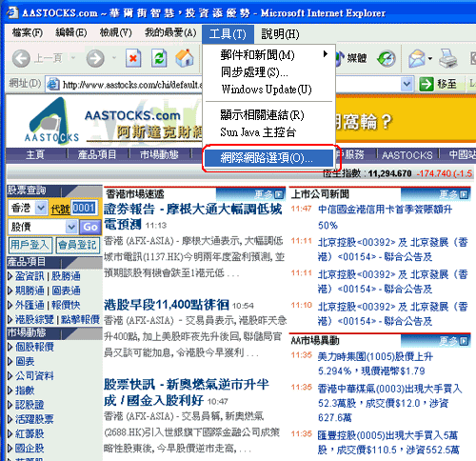Expand the address bar URL dropdown
476x461 pixels.
(x=407, y=85)
